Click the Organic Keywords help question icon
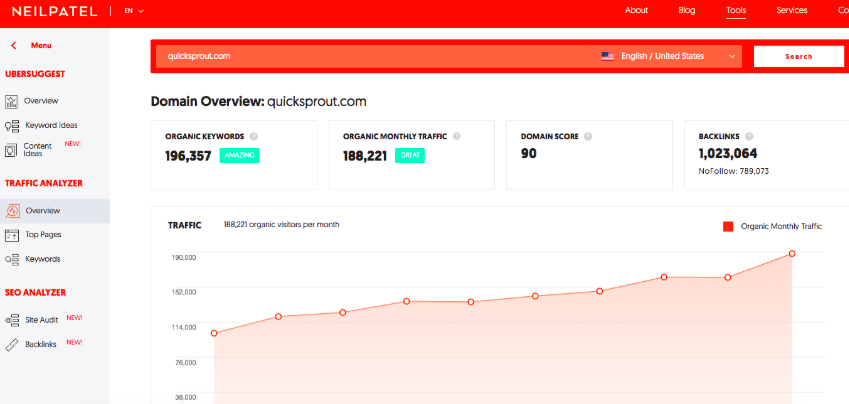Viewport: 849px width, 404px height. [254, 136]
